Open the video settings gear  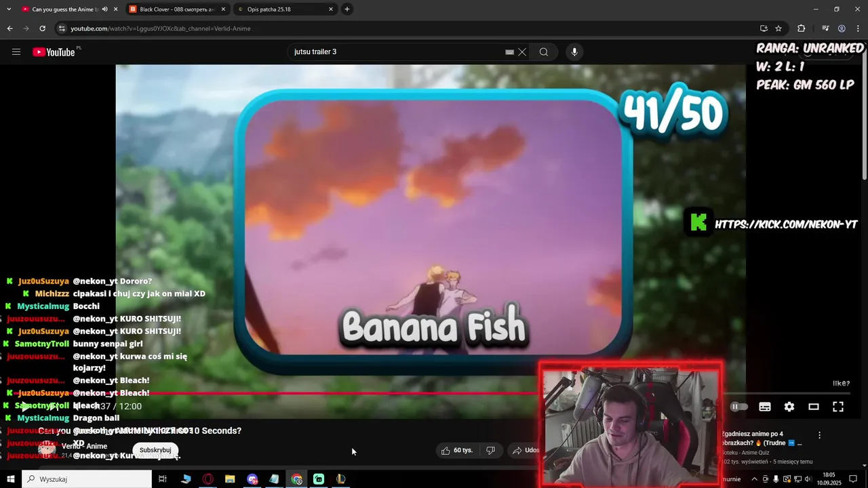tap(789, 407)
